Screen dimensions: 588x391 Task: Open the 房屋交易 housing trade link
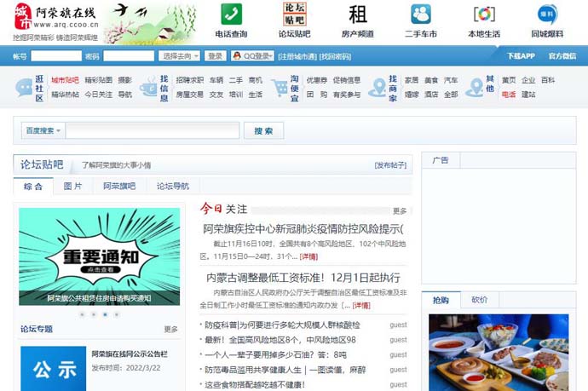pyautogui.click(x=190, y=95)
